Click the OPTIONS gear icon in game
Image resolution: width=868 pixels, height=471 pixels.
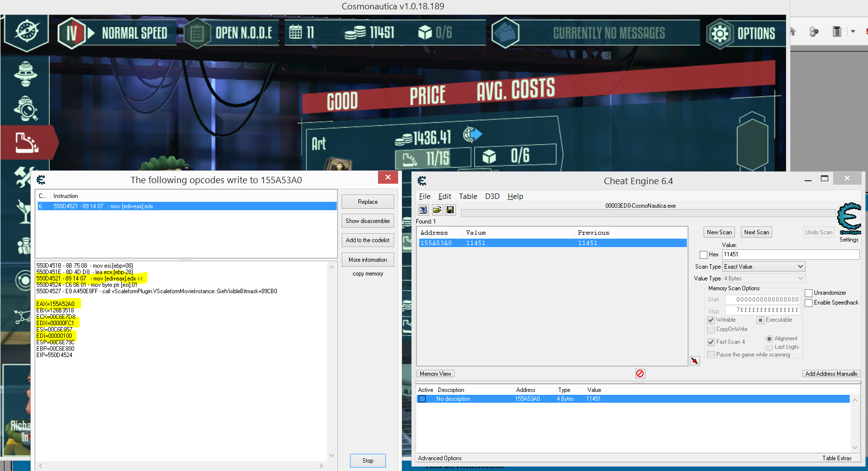[x=720, y=33]
